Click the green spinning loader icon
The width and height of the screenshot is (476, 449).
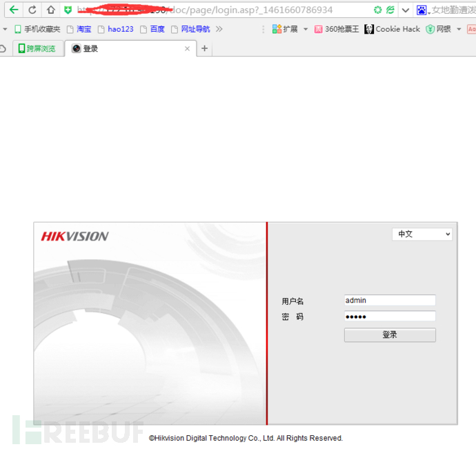point(377,10)
